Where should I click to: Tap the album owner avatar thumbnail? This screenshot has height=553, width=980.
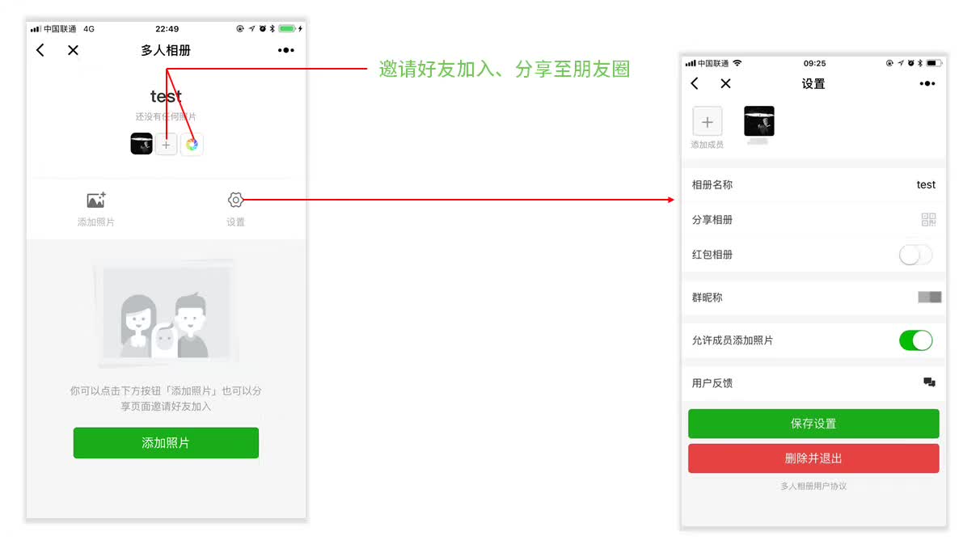[142, 145]
